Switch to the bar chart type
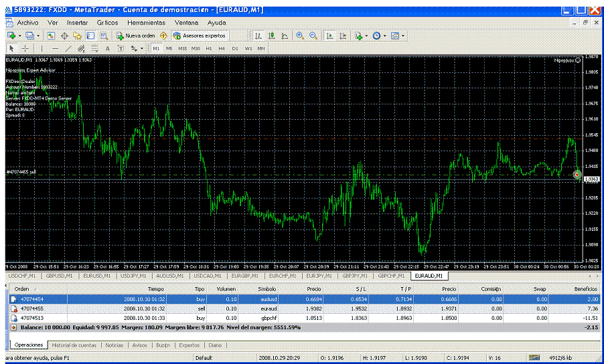 (x=259, y=35)
